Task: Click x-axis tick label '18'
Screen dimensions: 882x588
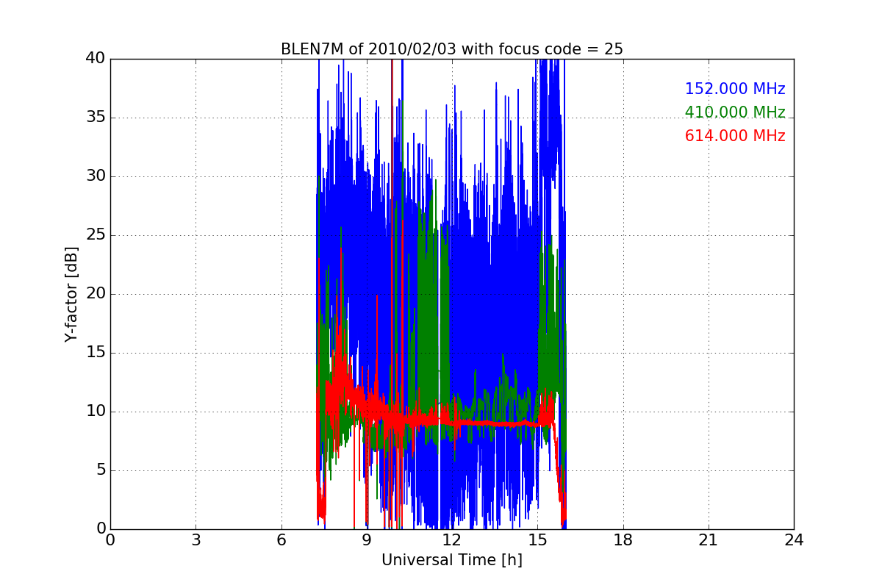Action: point(623,540)
